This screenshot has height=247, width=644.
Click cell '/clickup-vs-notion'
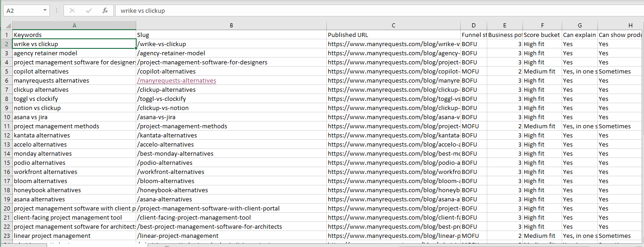[231, 108]
